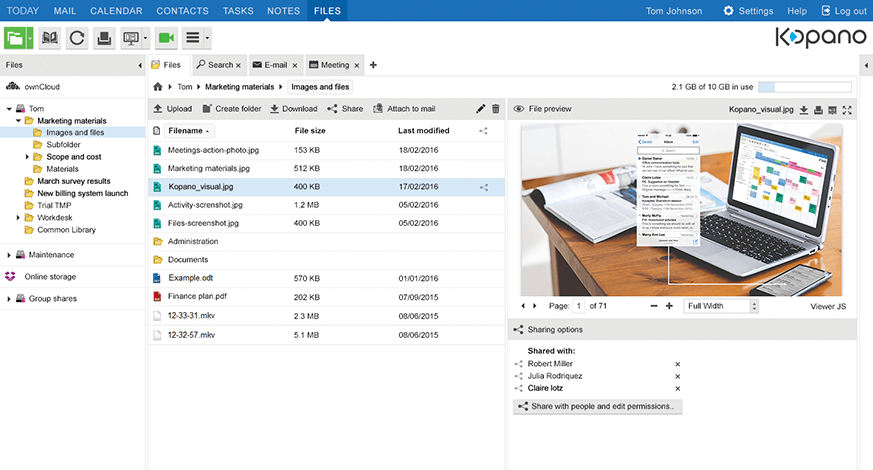Click the green new folder toolbar button
Screen dimensions: 873x470
pyautogui.click(x=14, y=38)
